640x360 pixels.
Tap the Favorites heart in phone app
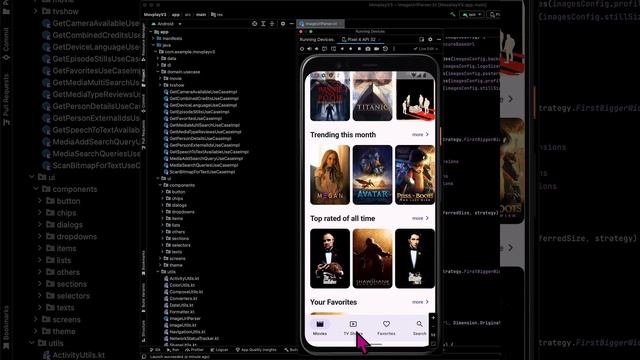point(386,324)
